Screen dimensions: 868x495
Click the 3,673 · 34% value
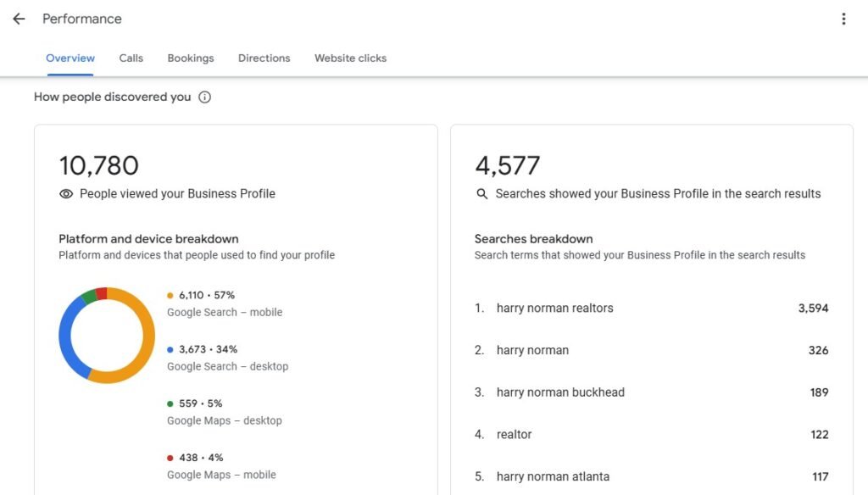click(x=208, y=349)
